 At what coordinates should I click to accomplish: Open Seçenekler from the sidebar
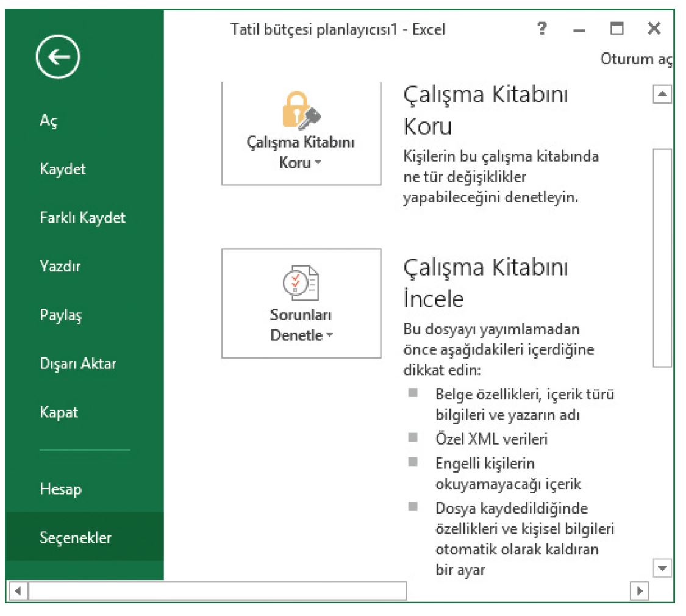tap(75, 538)
